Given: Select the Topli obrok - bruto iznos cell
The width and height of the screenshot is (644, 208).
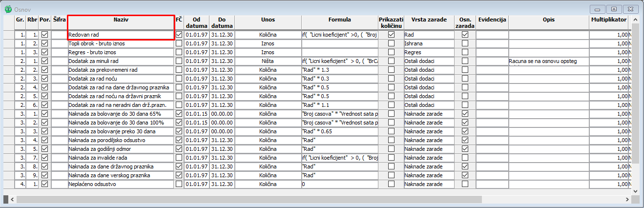Looking at the screenshot, I should (121, 43).
